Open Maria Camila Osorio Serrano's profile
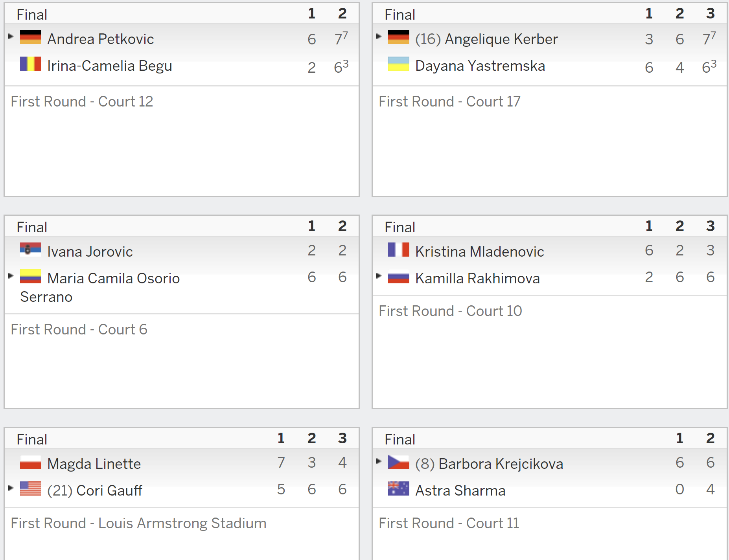 100,287
